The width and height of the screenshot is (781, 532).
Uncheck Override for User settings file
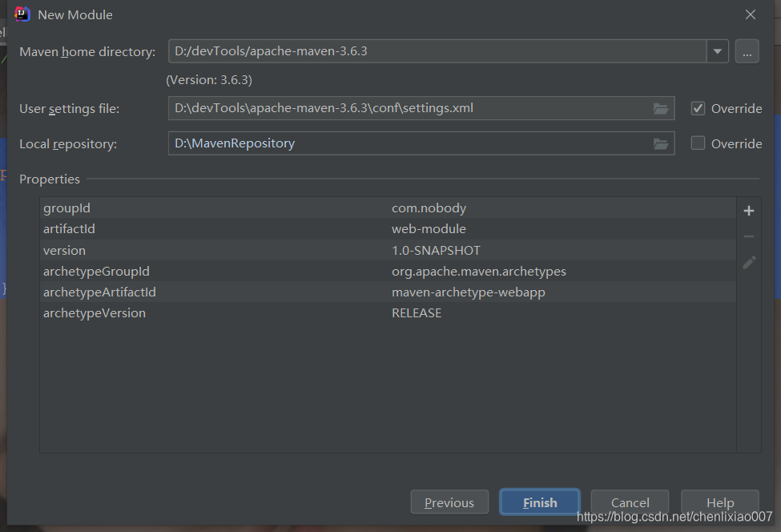(x=698, y=109)
